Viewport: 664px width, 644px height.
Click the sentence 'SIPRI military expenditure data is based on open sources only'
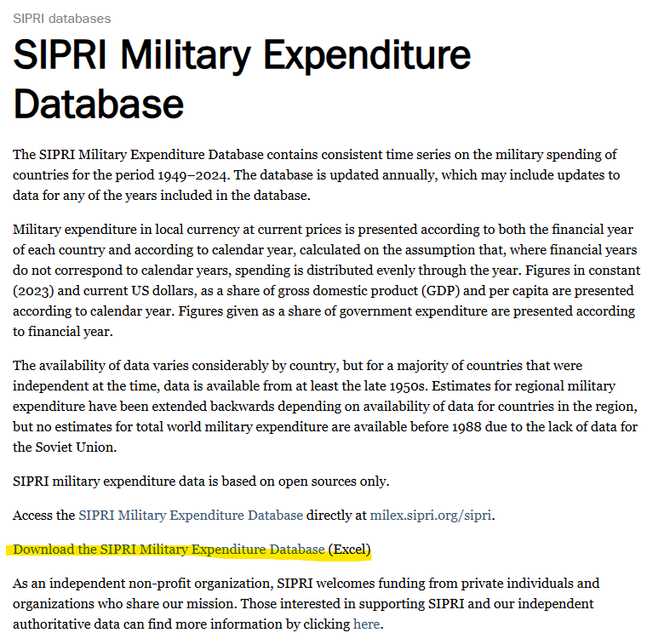[x=201, y=482]
